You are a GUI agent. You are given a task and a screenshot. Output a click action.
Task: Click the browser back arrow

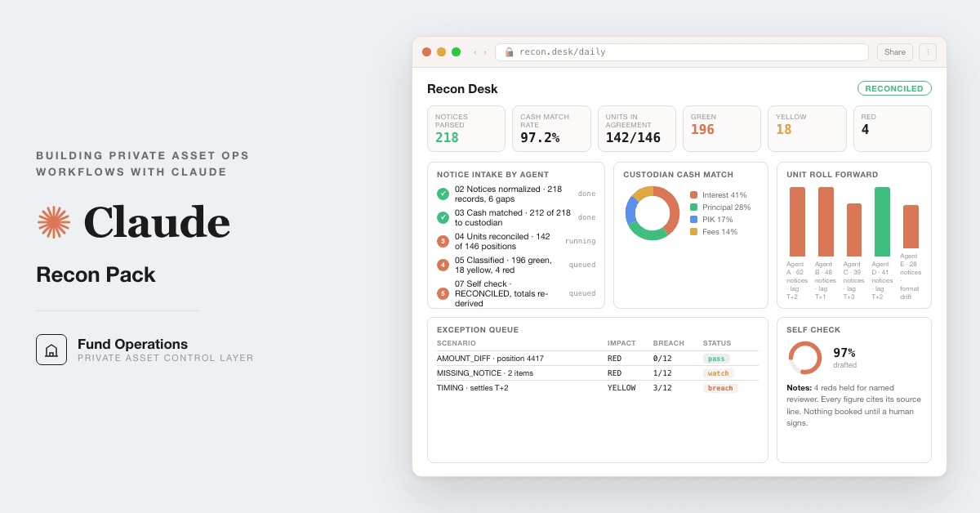tap(475, 52)
